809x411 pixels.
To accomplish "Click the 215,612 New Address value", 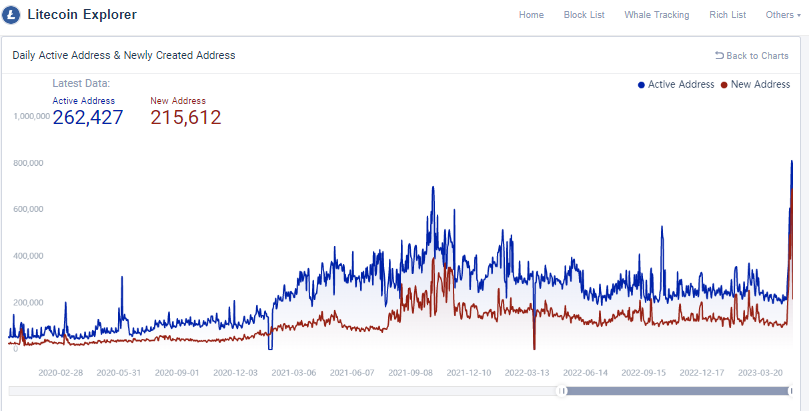I will coord(186,118).
